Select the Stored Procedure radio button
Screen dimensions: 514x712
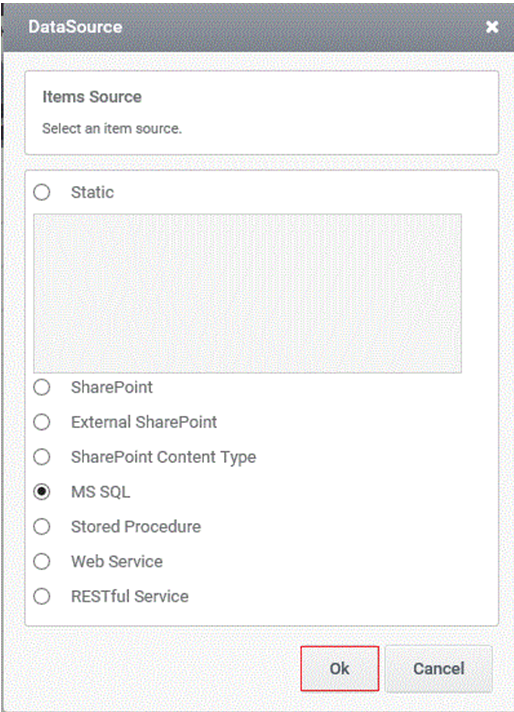pos(42,527)
